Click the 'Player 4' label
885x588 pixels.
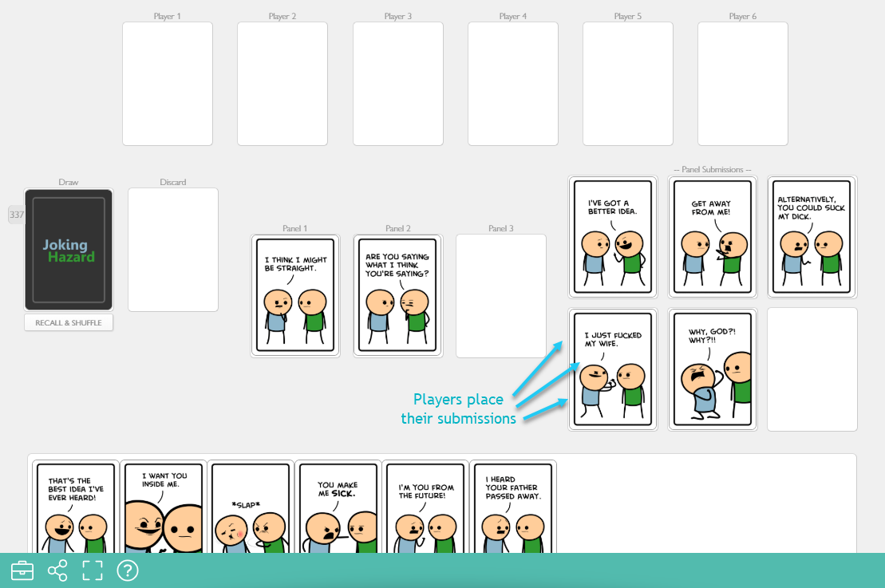pyautogui.click(x=512, y=17)
